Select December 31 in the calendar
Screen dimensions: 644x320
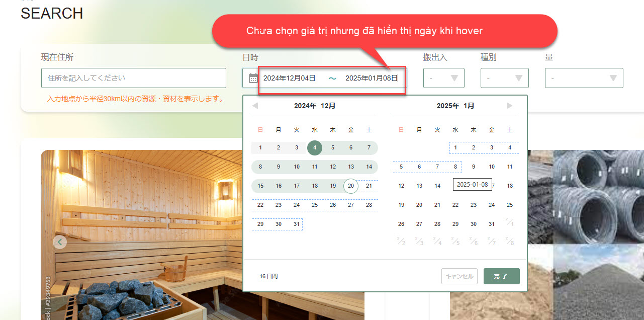coord(297,224)
